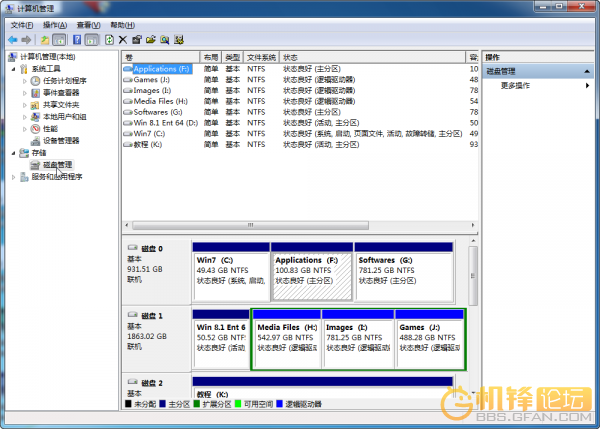
Task: Click the Forward arrow in toolbar
Action: [26, 40]
